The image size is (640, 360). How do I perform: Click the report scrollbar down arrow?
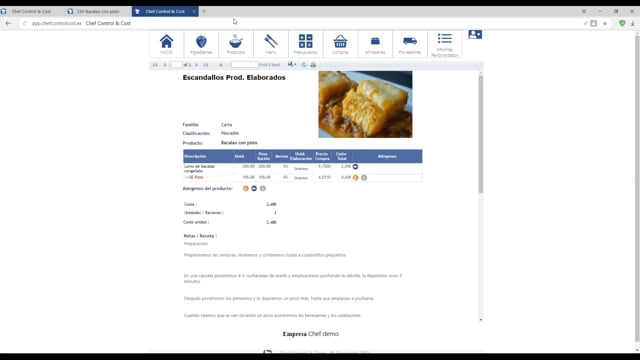(x=480, y=320)
